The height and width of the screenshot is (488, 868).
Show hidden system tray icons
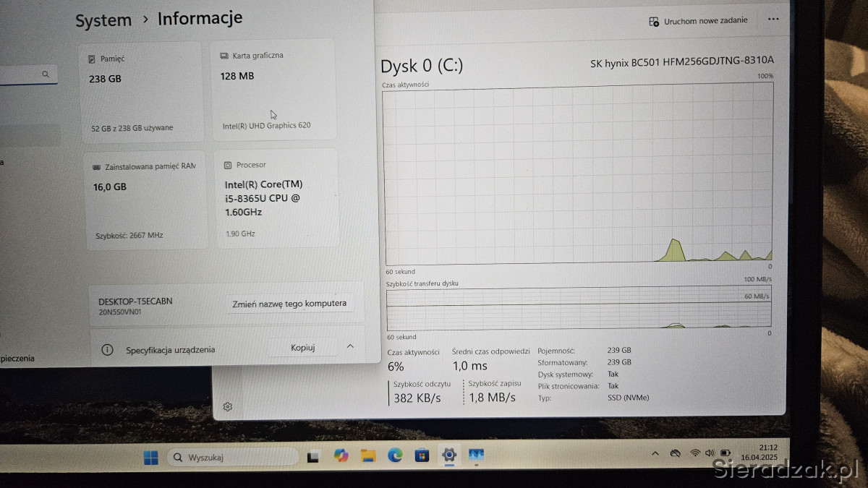[x=655, y=453]
